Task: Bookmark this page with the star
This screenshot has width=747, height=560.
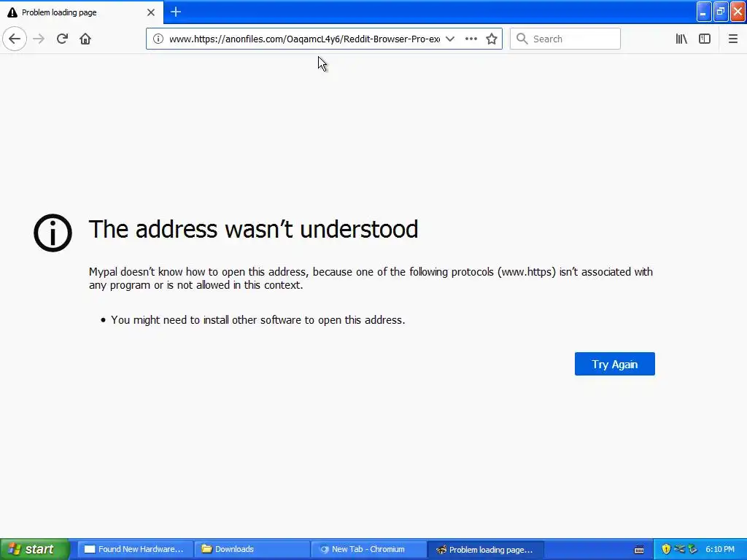Action: pos(492,39)
